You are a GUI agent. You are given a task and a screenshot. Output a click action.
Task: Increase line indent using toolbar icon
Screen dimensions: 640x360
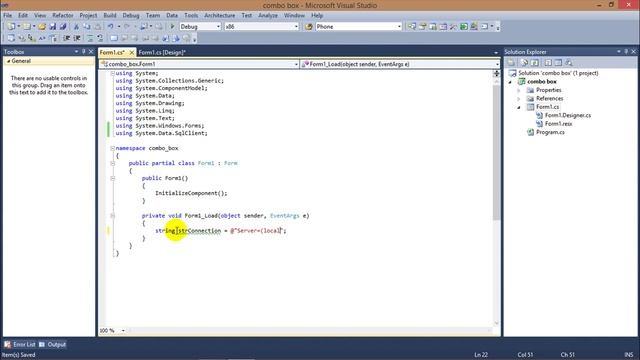(x=77, y=38)
